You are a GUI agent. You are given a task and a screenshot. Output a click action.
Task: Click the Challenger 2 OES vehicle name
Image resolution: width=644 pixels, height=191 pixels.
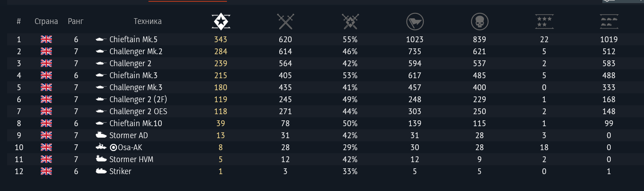138,111
